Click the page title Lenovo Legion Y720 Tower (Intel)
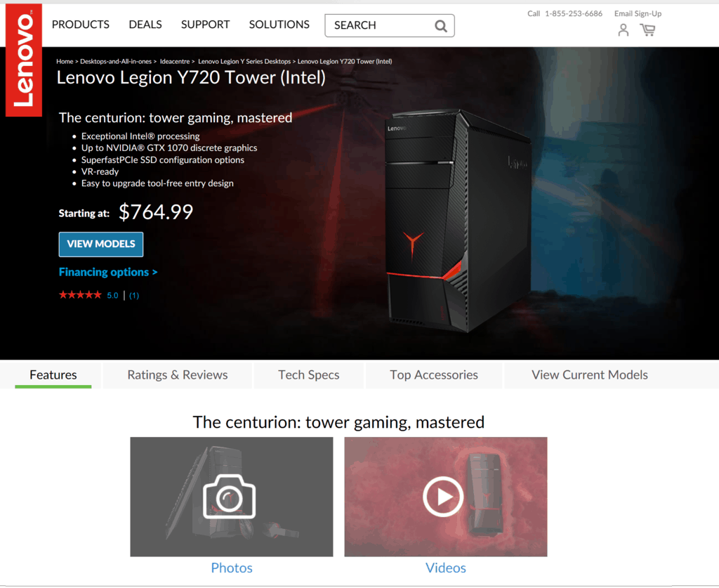The height and width of the screenshot is (588, 719). pos(191,78)
